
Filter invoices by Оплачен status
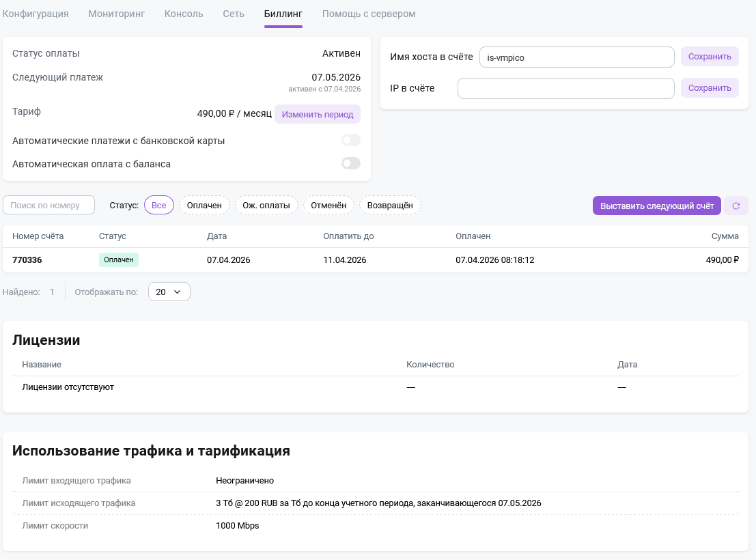click(204, 206)
